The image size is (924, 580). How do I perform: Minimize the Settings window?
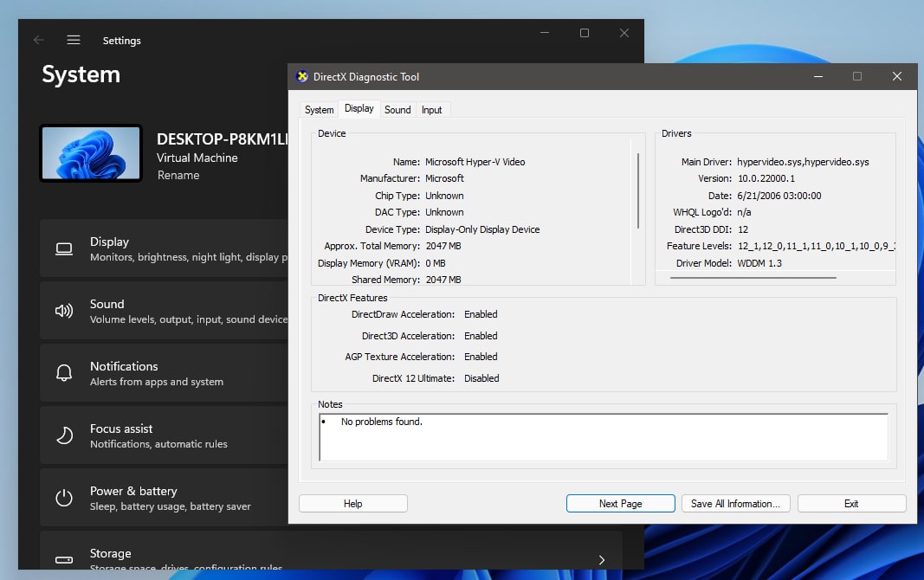pyautogui.click(x=545, y=33)
